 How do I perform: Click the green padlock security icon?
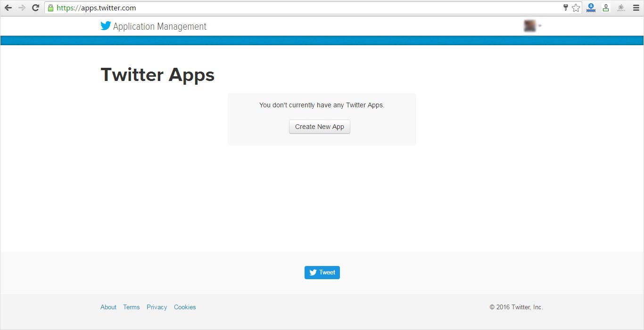[x=50, y=8]
